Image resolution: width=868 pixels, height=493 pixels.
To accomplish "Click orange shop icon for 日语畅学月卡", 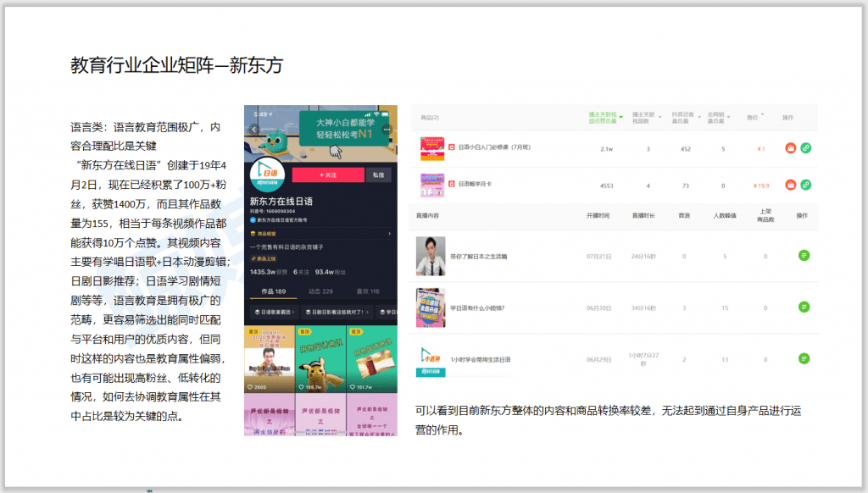I will (x=791, y=185).
